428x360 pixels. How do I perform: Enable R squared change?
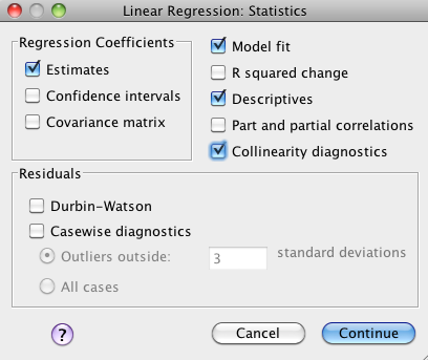point(218,72)
